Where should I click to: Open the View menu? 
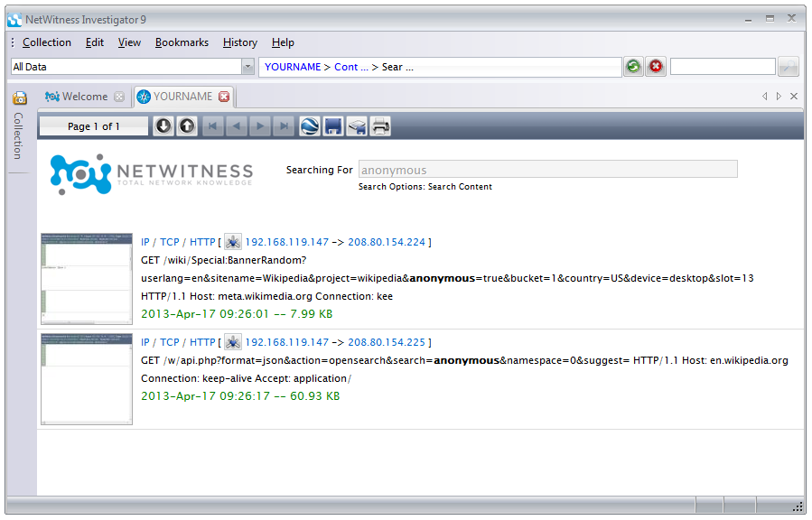[x=129, y=42]
